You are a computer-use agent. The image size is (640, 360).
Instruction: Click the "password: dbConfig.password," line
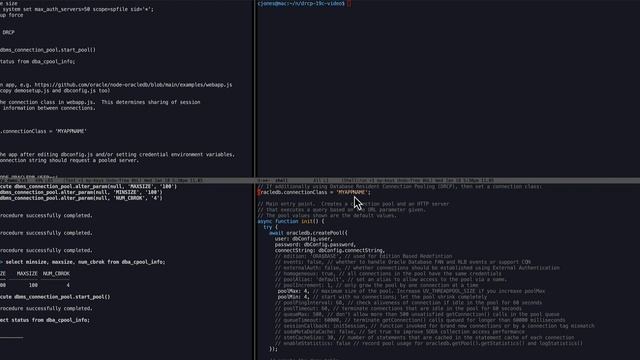(x=315, y=244)
